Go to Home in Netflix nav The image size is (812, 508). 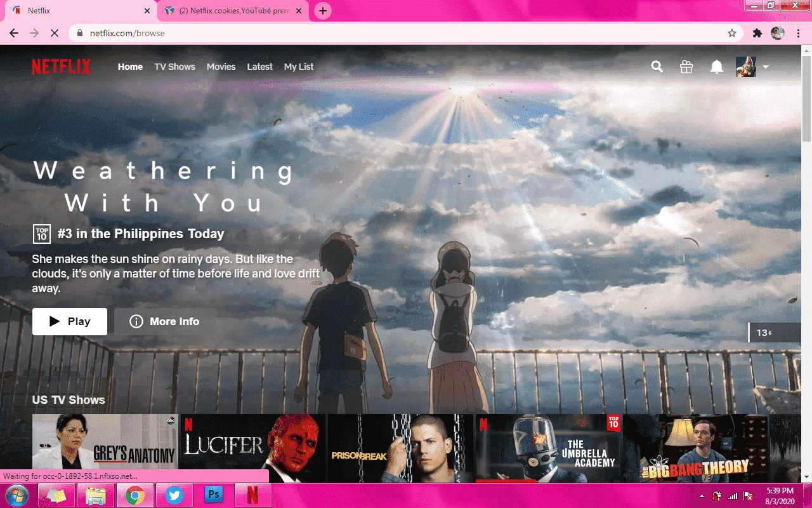click(130, 67)
